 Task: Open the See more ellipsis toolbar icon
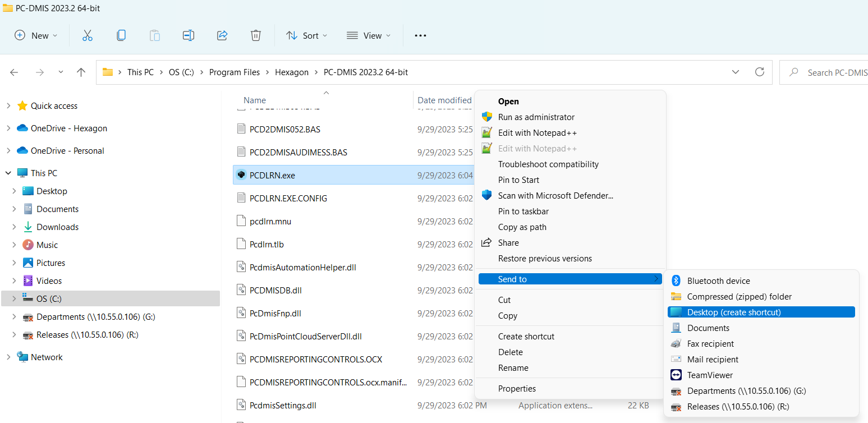click(420, 35)
